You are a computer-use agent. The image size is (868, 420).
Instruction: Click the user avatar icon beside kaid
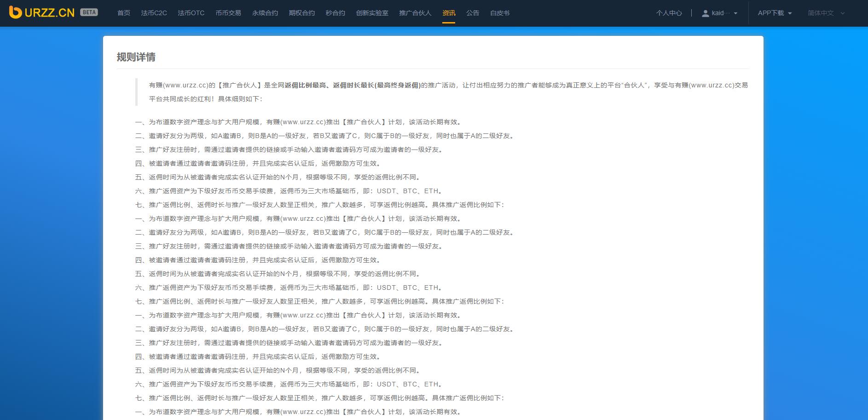705,13
